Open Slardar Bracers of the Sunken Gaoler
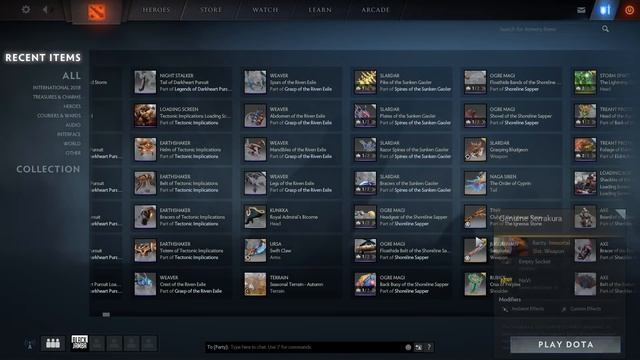This screenshot has height=360, width=640. point(402,183)
